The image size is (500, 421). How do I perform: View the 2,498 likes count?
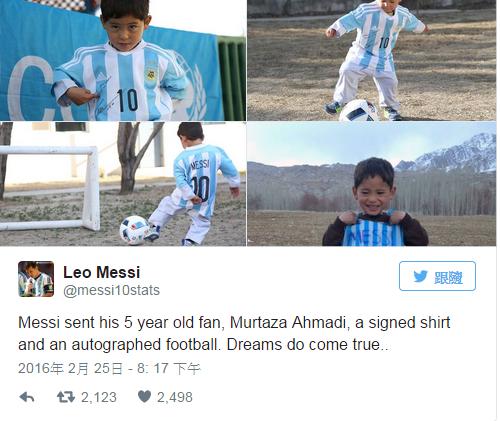pos(175,397)
